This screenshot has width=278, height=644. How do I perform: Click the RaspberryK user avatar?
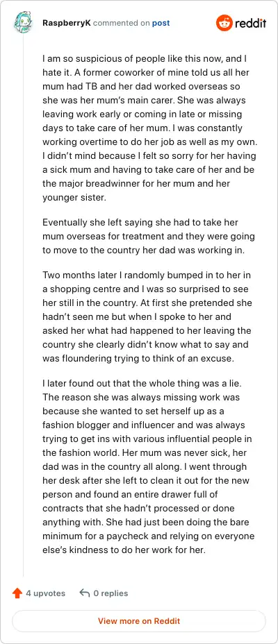pos(23,23)
